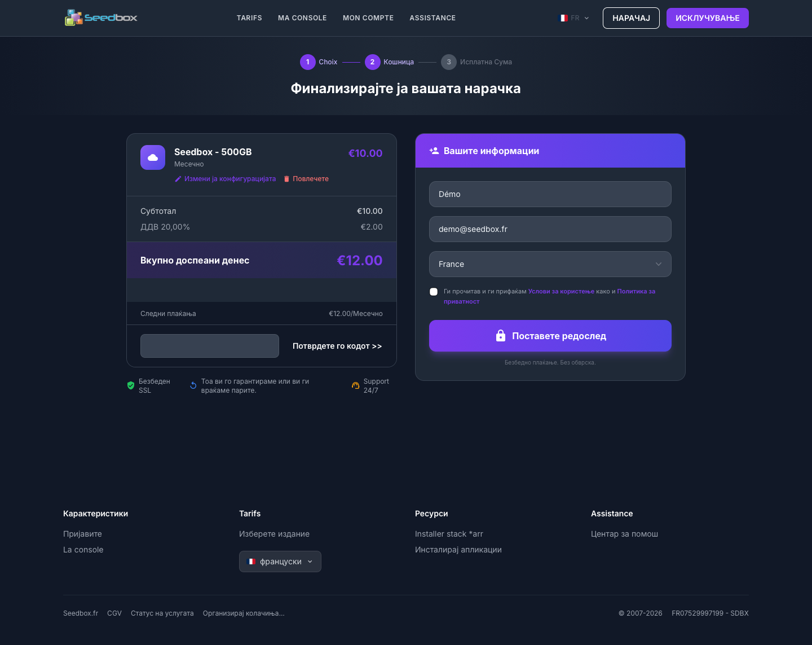The image size is (812, 645).
Task: Open La console footer link
Action: click(x=83, y=550)
